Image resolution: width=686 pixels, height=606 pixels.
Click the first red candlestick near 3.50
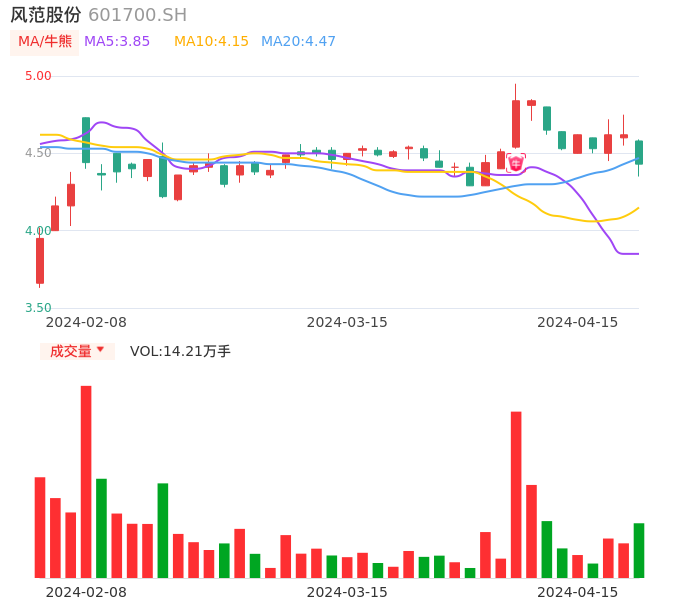pyautogui.click(x=40, y=260)
